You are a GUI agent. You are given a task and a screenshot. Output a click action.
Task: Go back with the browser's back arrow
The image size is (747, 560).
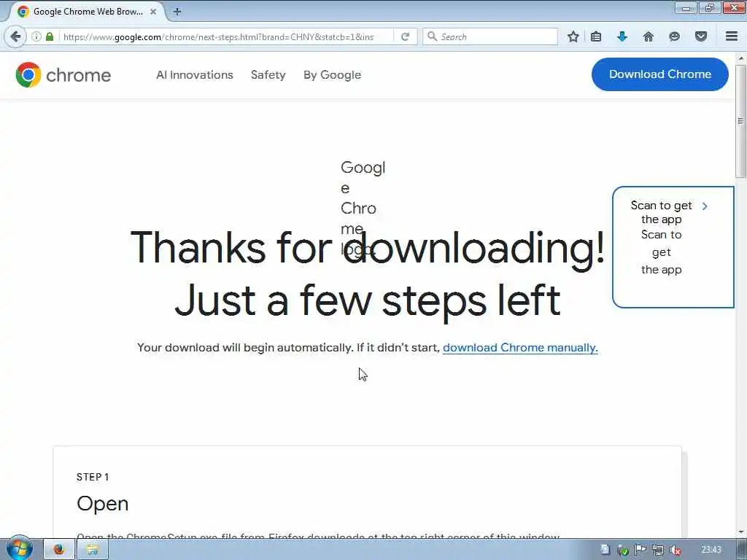[x=15, y=36]
